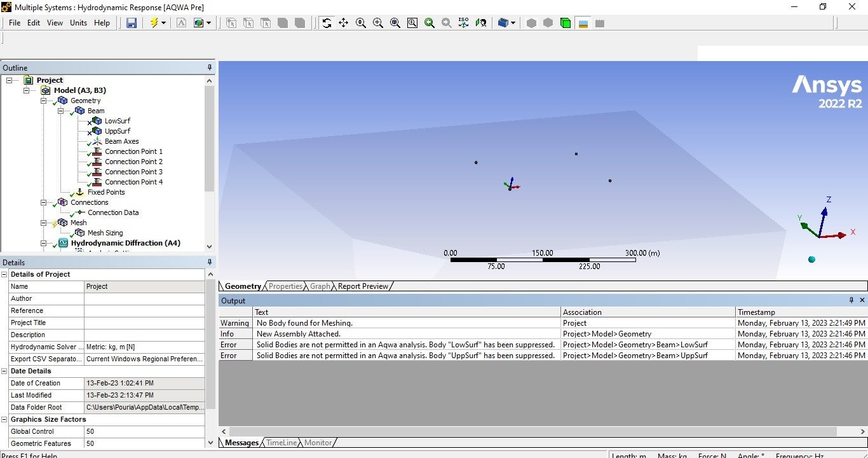Switch to the Report Preview tab
The height and width of the screenshot is (458, 868).
coord(363,286)
